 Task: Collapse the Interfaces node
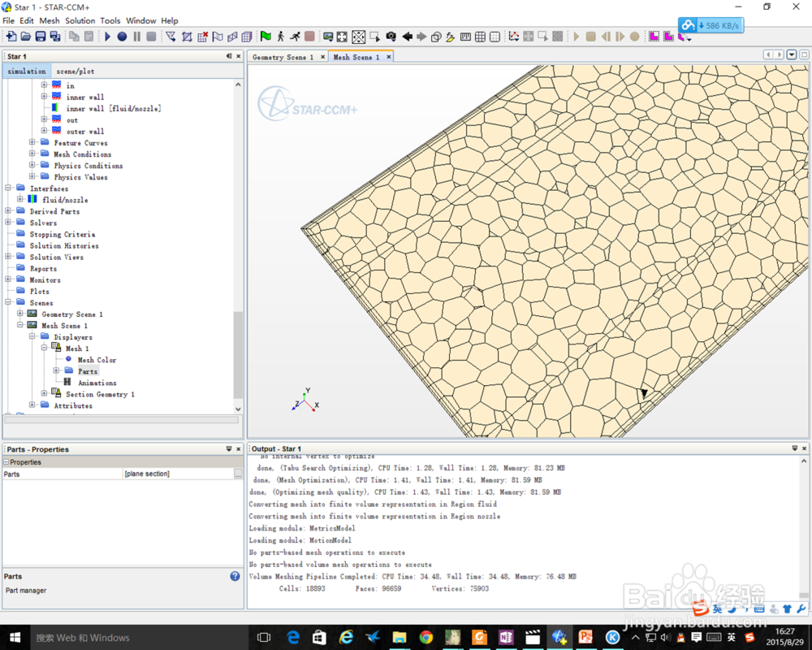click(x=8, y=188)
